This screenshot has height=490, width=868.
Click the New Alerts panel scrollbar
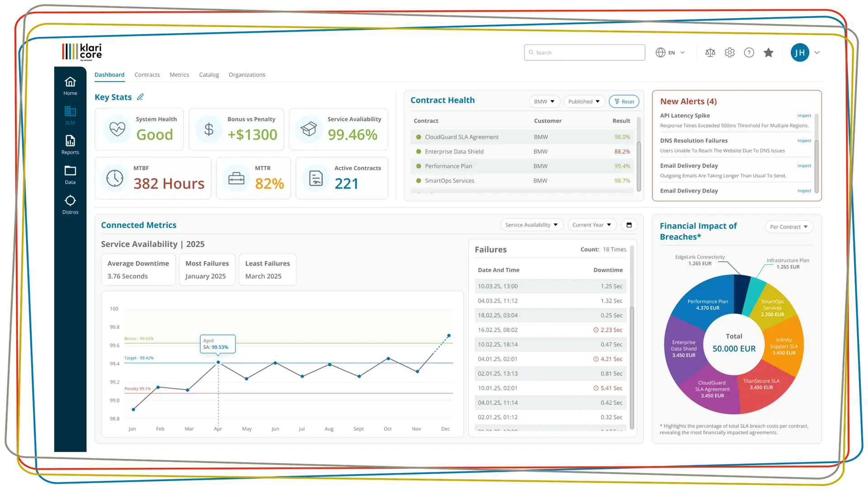tap(816, 166)
